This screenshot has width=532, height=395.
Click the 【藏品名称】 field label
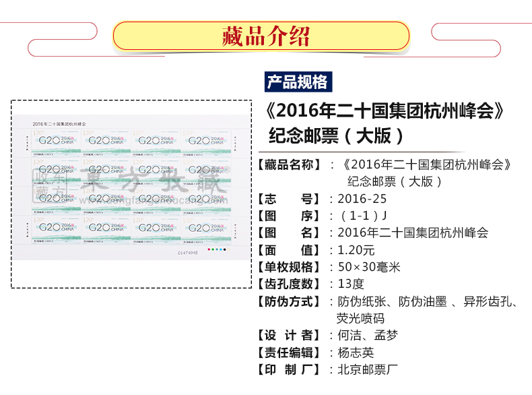point(290,164)
